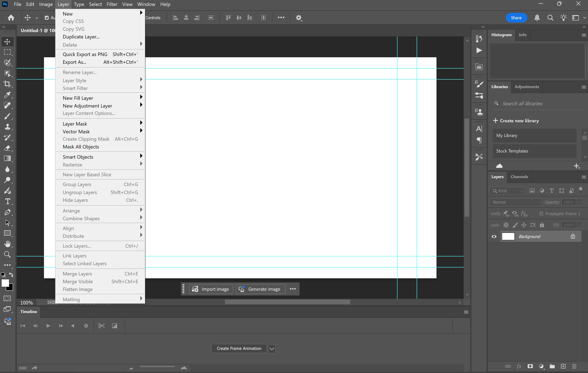Click the create new layer icon
This screenshot has height=373, width=588.
pyautogui.click(x=563, y=366)
